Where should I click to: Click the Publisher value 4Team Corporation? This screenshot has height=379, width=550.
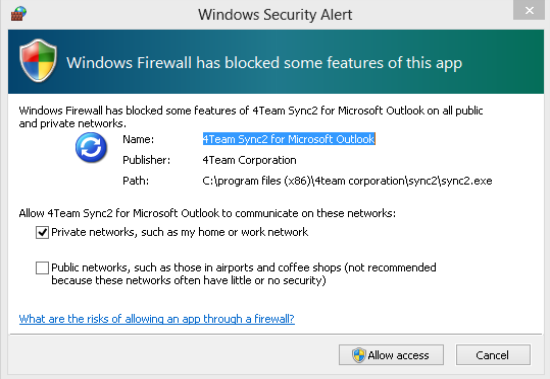pyautogui.click(x=249, y=160)
